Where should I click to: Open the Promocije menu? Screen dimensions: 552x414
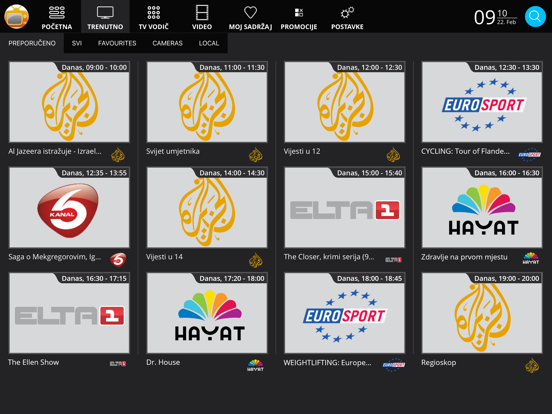pos(299,17)
